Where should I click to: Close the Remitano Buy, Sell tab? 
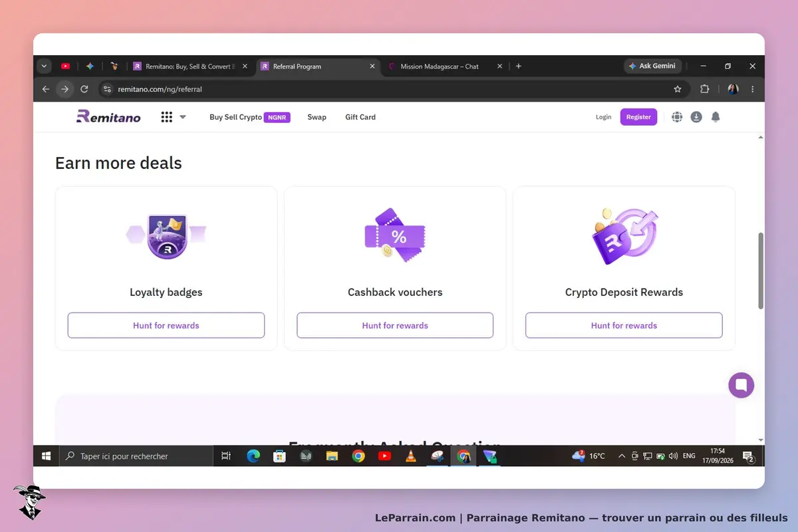(245, 66)
